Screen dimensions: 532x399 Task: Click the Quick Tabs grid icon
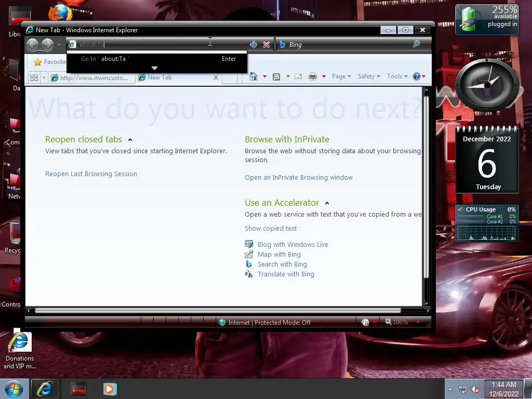pyautogui.click(x=34, y=78)
